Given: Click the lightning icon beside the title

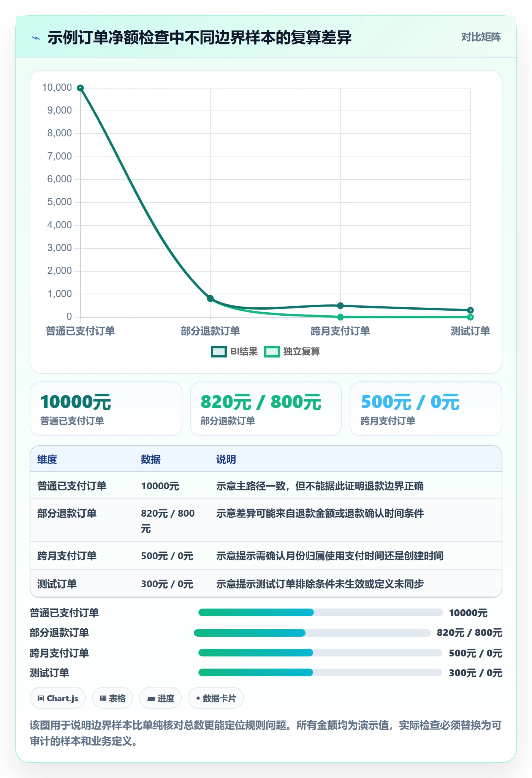Looking at the screenshot, I should tap(36, 38).
